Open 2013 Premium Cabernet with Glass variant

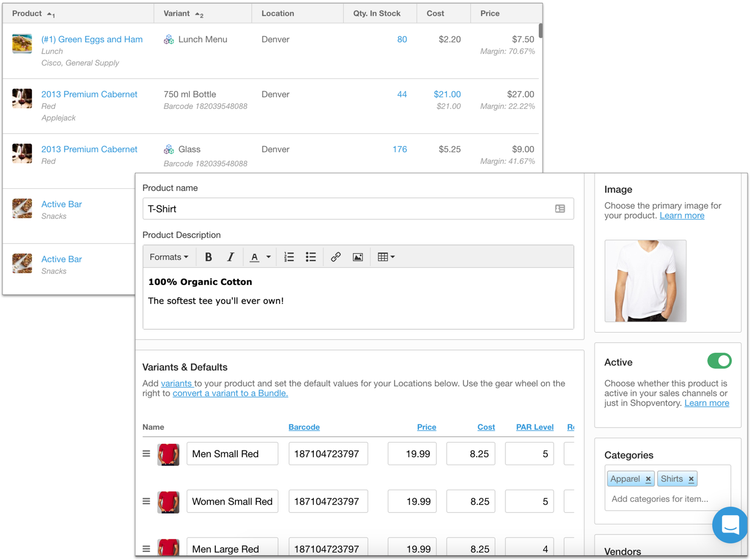89,149
